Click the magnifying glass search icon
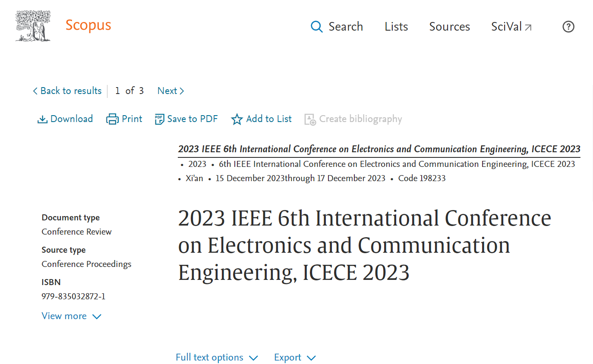This screenshot has height=364, width=593. (x=317, y=27)
